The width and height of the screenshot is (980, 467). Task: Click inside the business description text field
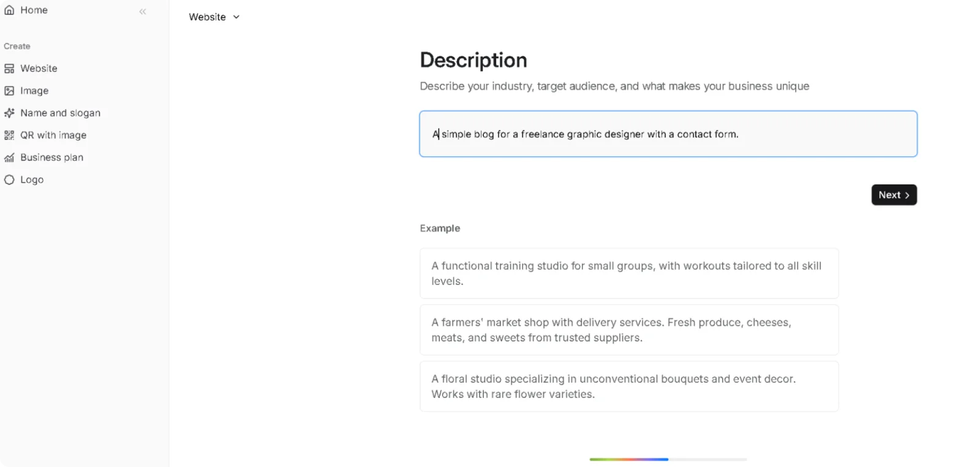click(x=668, y=134)
